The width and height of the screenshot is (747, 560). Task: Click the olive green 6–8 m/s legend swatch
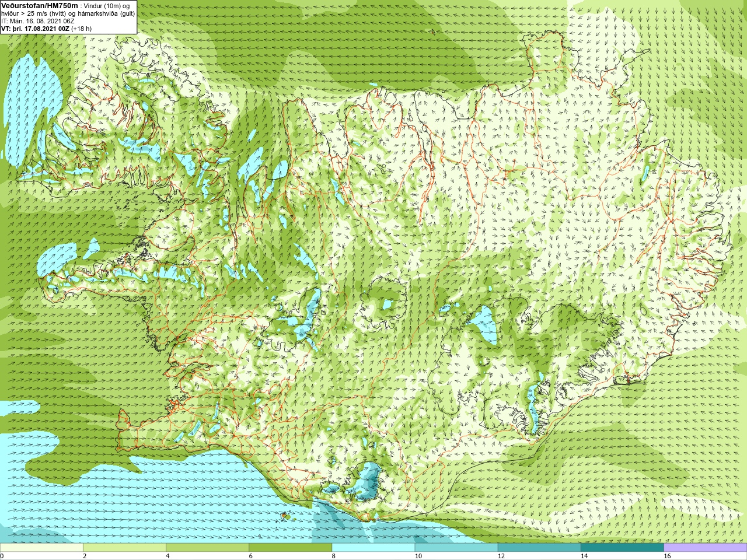coord(291,548)
